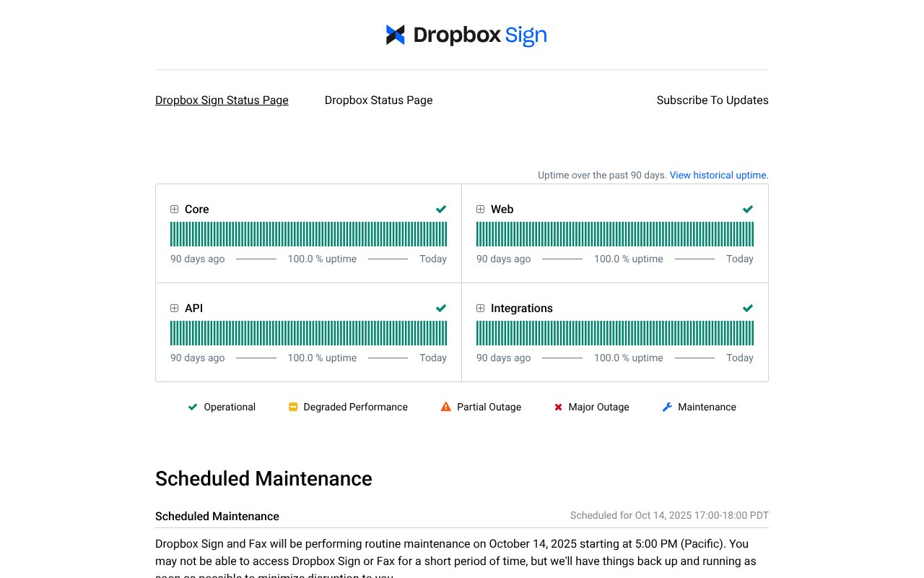This screenshot has height=578, width=924.
Task: Click the Major Outage red X icon
Action: point(558,407)
